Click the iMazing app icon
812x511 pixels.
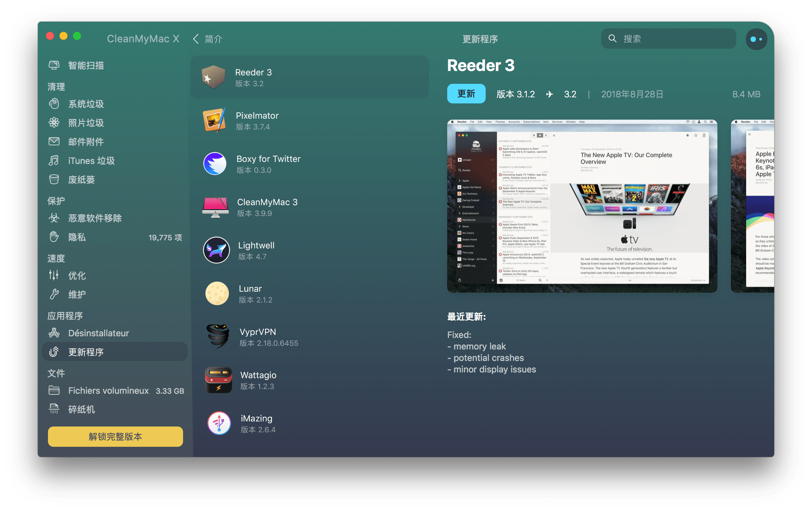tap(219, 423)
